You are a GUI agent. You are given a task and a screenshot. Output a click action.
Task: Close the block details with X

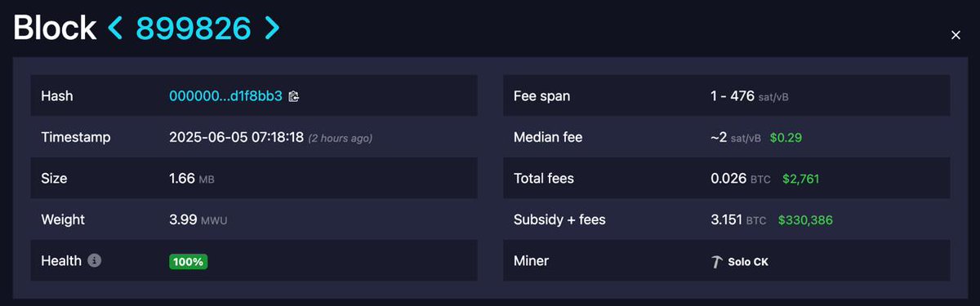coord(956,35)
